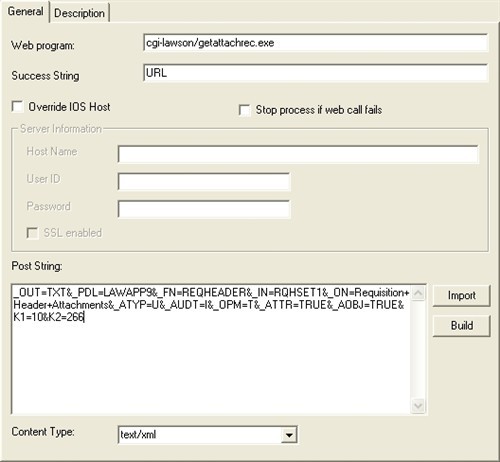Click the Web program input field
This screenshot has width=500, height=462.
pyautogui.click(x=315, y=43)
